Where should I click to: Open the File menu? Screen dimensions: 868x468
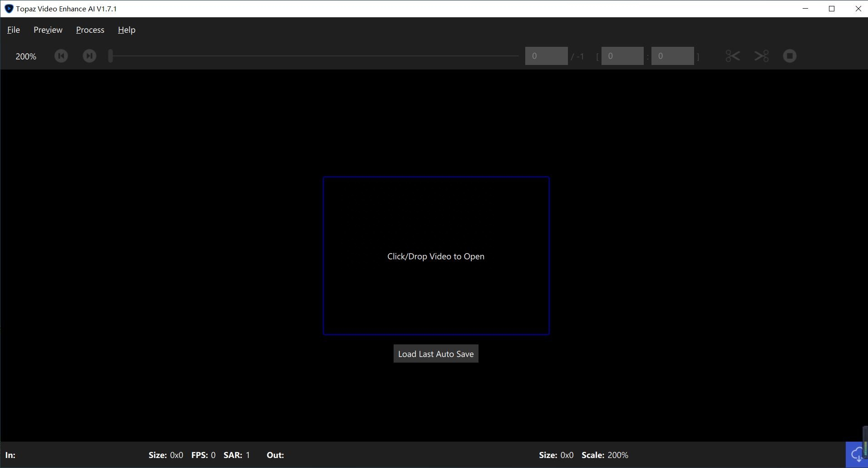coord(14,30)
